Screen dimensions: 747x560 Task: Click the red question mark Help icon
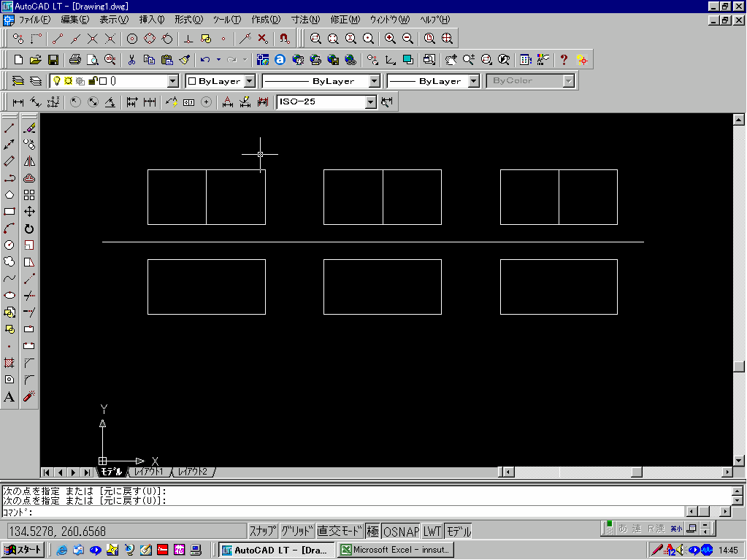(564, 60)
